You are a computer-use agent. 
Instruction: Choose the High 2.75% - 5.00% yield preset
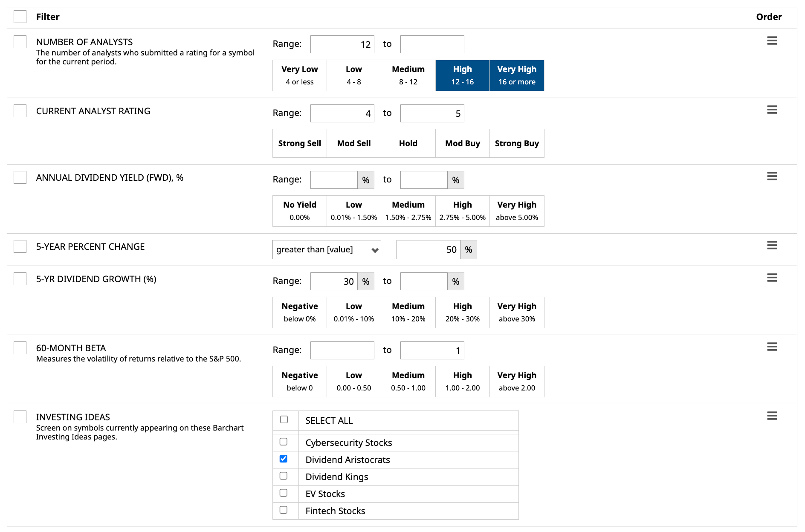463,211
